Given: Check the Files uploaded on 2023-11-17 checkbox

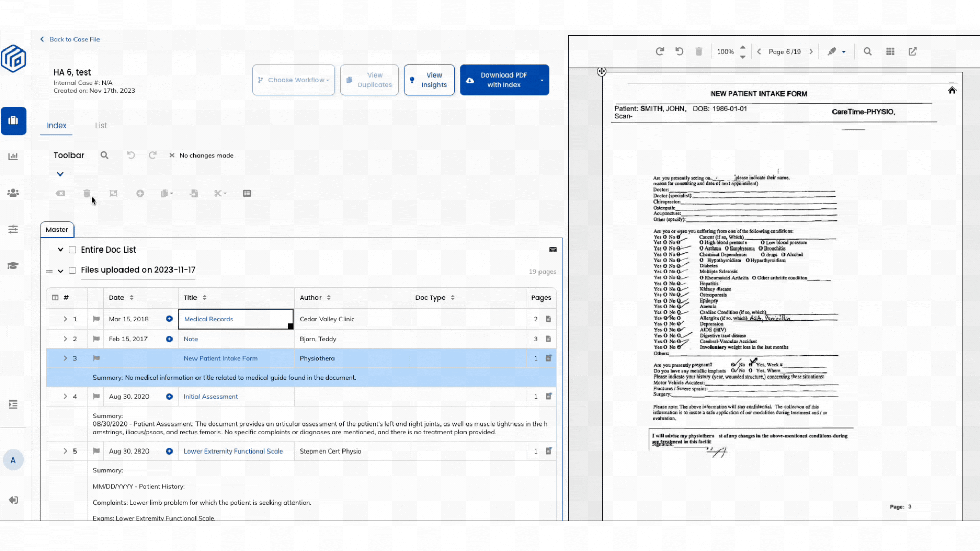Looking at the screenshot, I should (72, 270).
